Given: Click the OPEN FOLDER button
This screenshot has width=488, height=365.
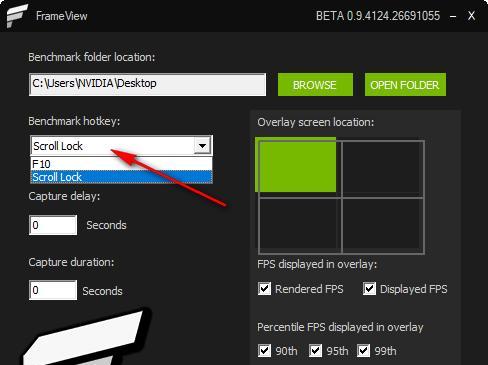Looking at the screenshot, I should [x=405, y=85].
